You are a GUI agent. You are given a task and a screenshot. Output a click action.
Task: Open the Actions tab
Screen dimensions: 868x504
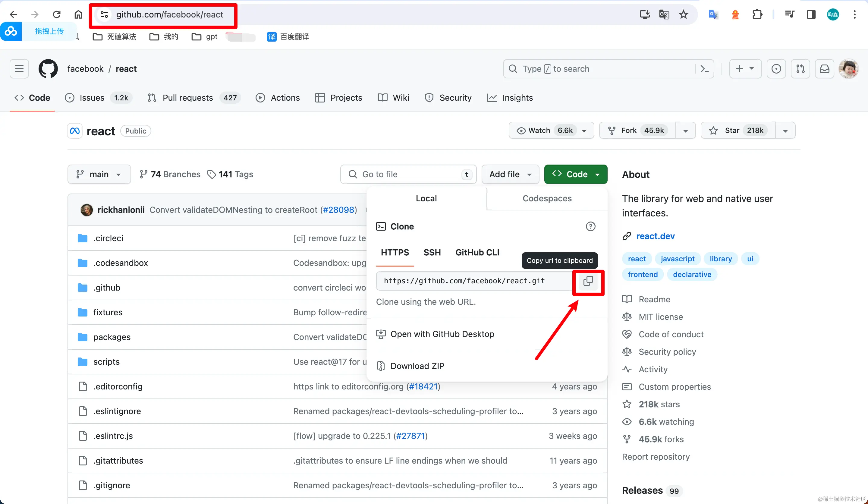point(278,98)
